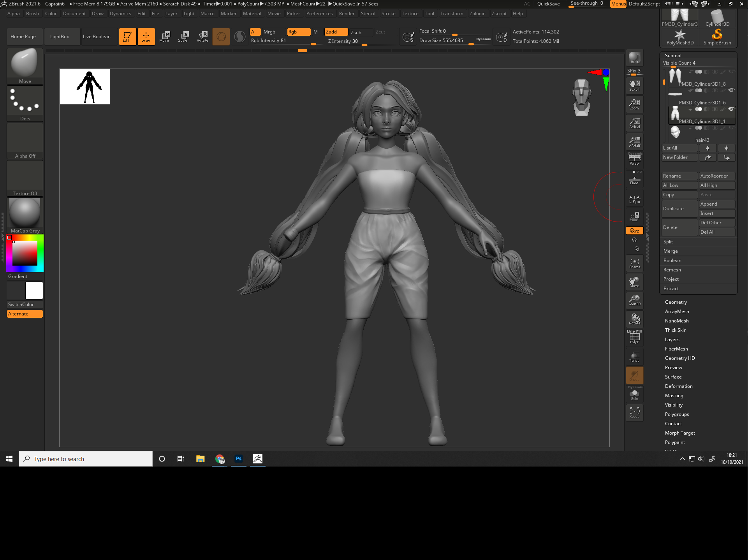
Task: Toggle visibility eye of PM3D_Cylinder3D1_6 subtool
Action: (731, 90)
